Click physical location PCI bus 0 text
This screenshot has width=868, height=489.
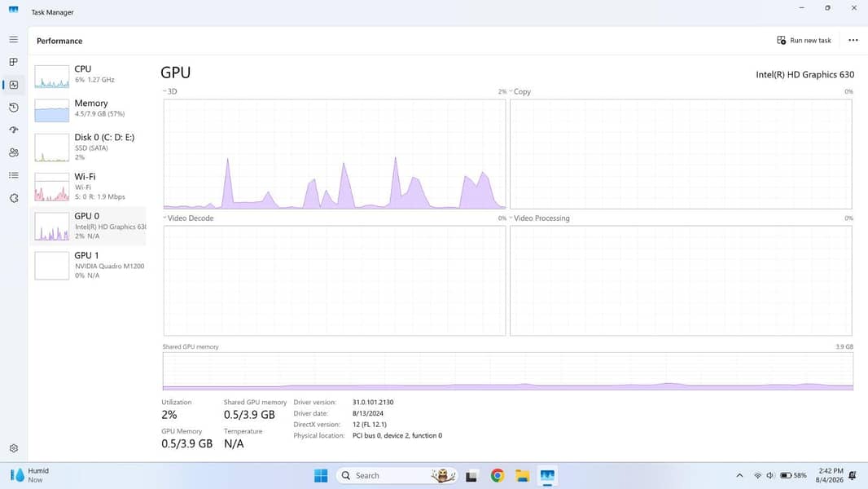[x=397, y=435]
